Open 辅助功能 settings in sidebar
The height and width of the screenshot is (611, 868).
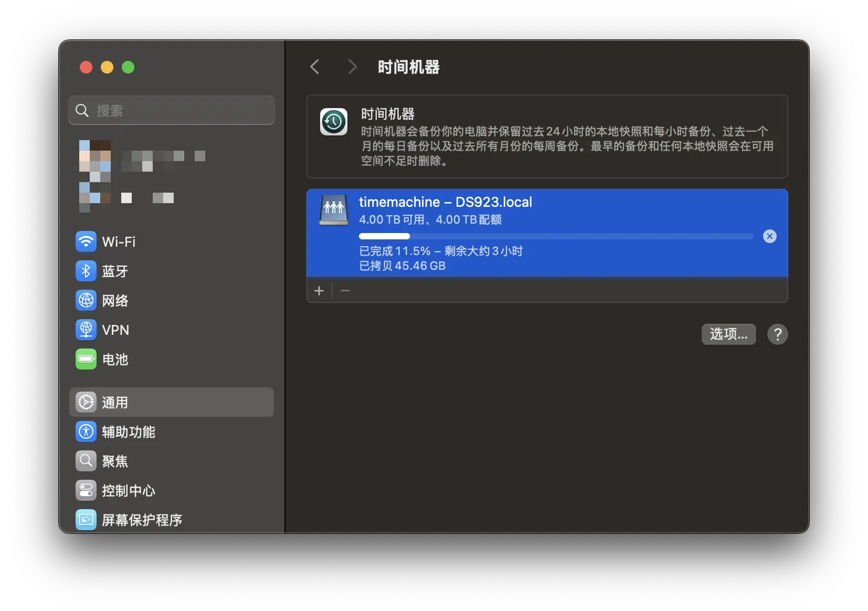[129, 431]
